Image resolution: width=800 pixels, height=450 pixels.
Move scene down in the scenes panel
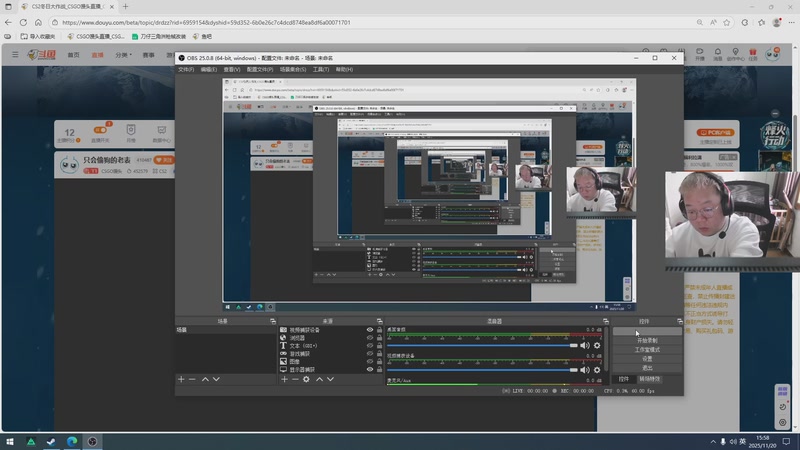(216, 379)
